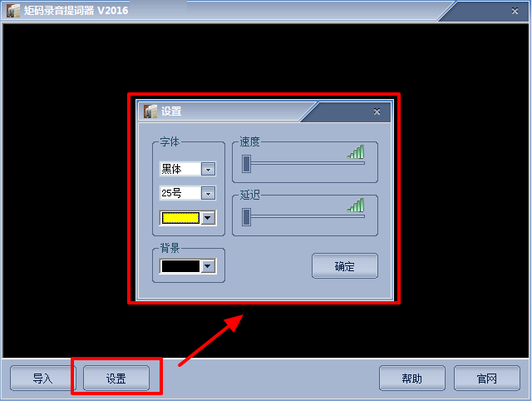Click the 帮助 button

(412, 378)
